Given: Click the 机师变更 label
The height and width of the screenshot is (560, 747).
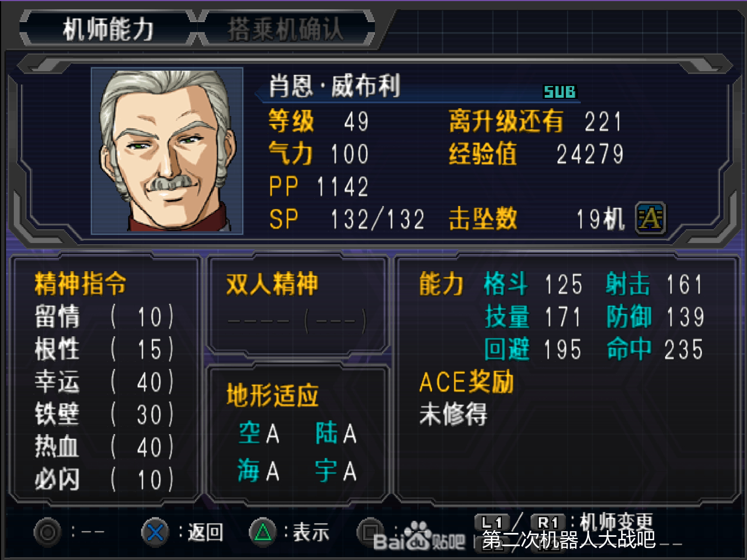Looking at the screenshot, I should 616,522.
